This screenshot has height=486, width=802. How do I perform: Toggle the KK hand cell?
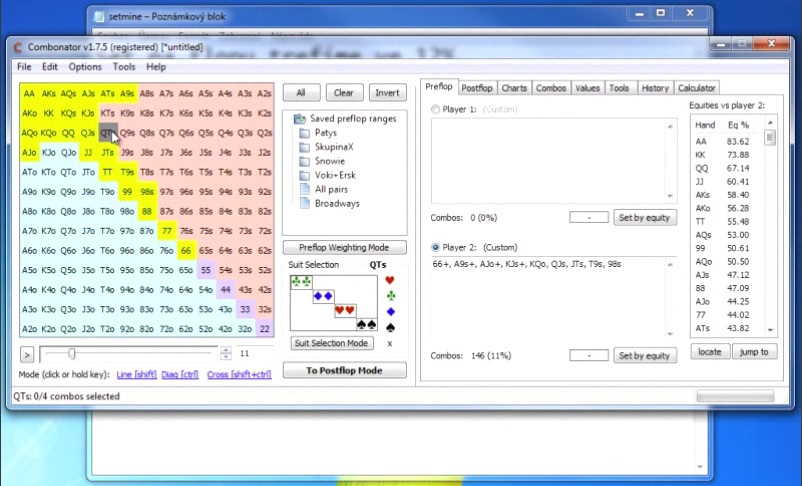[x=49, y=113]
